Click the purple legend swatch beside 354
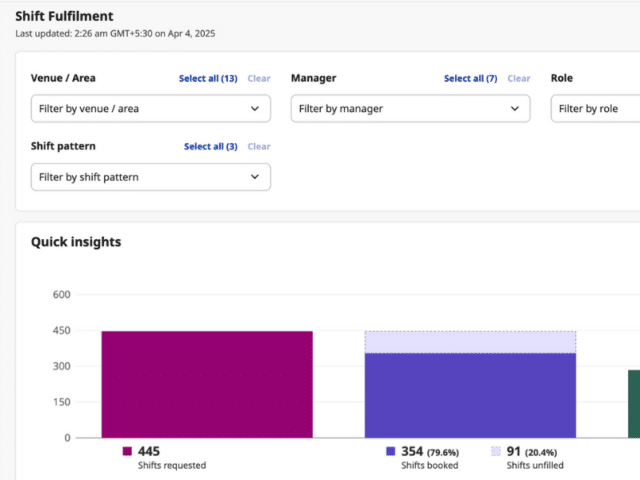This screenshot has height=480, width=640. tap(391, 451)
